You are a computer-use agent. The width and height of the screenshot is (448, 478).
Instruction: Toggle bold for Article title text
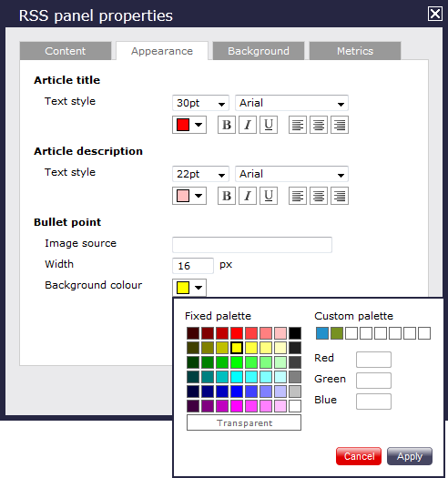(227, 125)
